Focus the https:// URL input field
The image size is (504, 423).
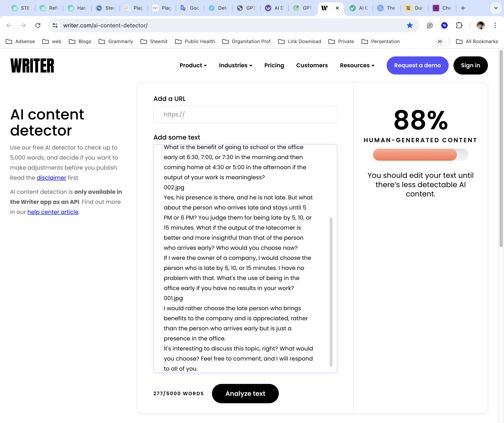click(x=245, y=115)
